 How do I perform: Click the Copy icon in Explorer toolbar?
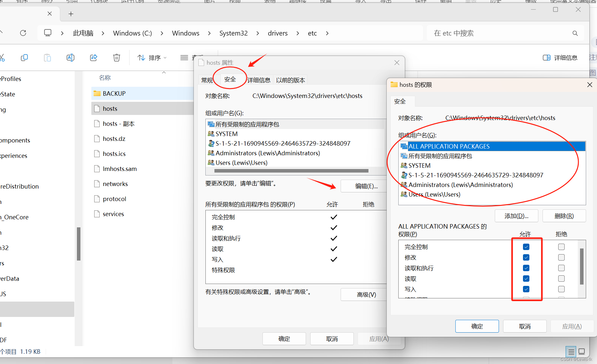24,58
